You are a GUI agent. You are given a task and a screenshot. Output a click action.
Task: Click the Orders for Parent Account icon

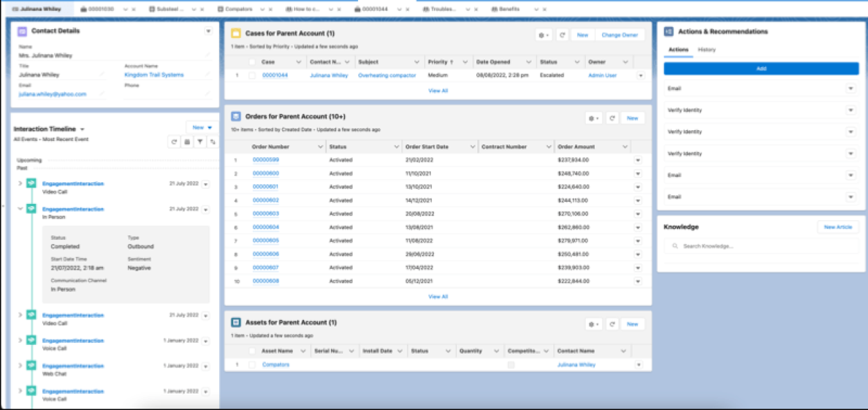(x=236, y=117)
